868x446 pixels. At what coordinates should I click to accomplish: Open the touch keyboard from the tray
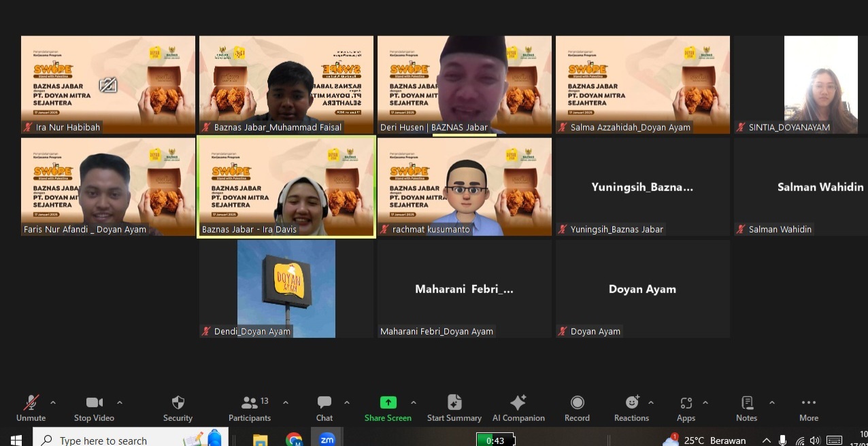point(835,441)
